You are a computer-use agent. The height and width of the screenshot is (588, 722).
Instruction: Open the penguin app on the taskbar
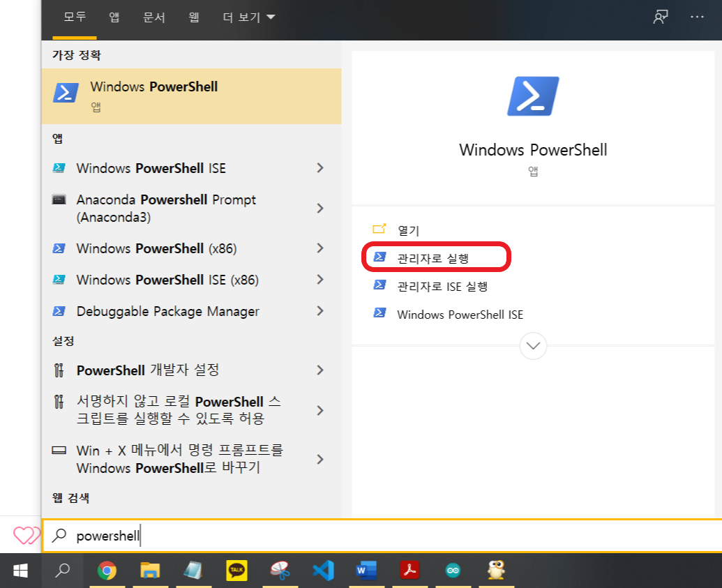point(497,571)
